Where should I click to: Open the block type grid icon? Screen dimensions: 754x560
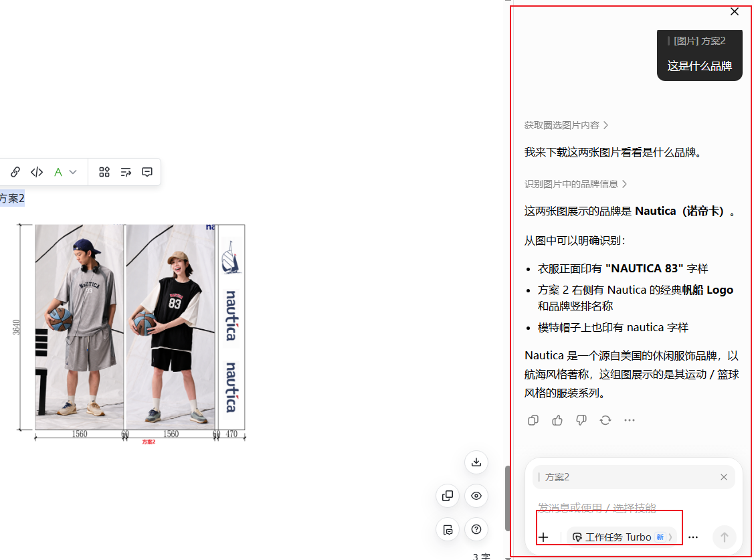tap(104, 171)
